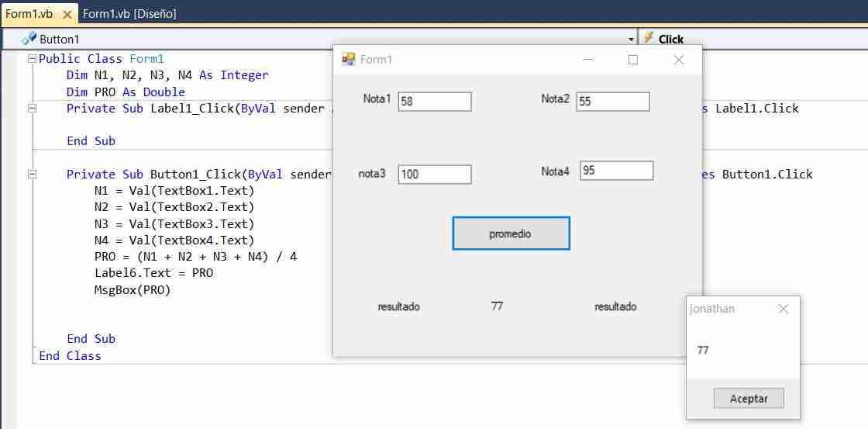Click the left resultado label in Form1
Screen dimensions: 868x429
point(398,306)
